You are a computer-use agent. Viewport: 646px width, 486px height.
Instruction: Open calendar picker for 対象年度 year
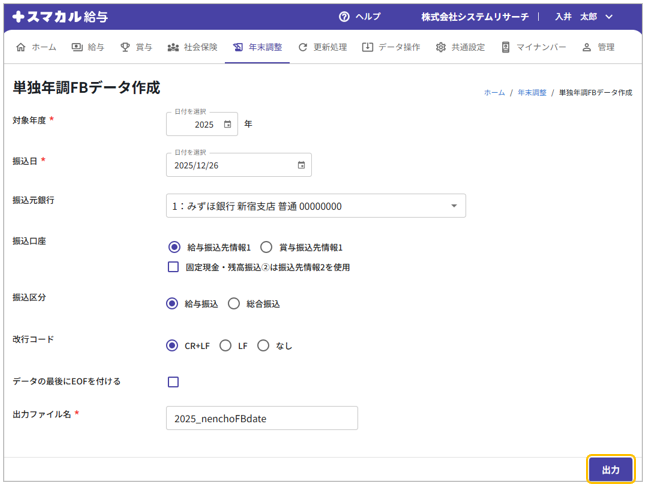pos(227,125)
